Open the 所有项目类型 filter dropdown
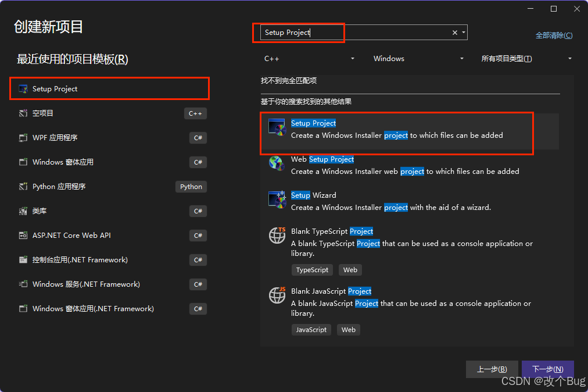 526,59
